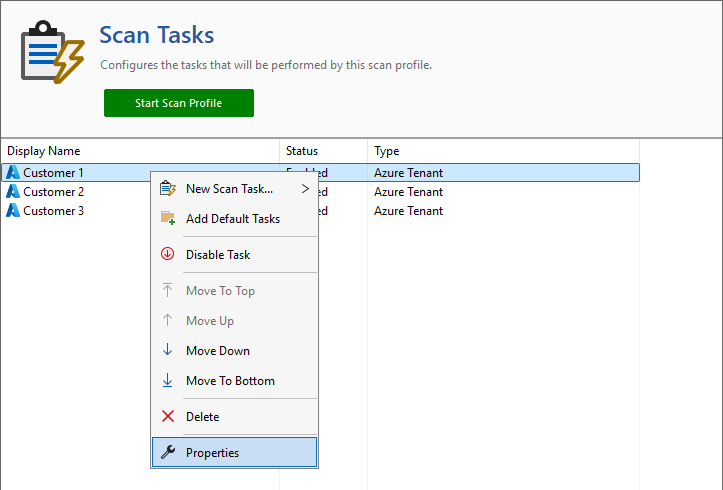
Task: Choose Move To Bottom from context menu
Action: click(230, 381)
